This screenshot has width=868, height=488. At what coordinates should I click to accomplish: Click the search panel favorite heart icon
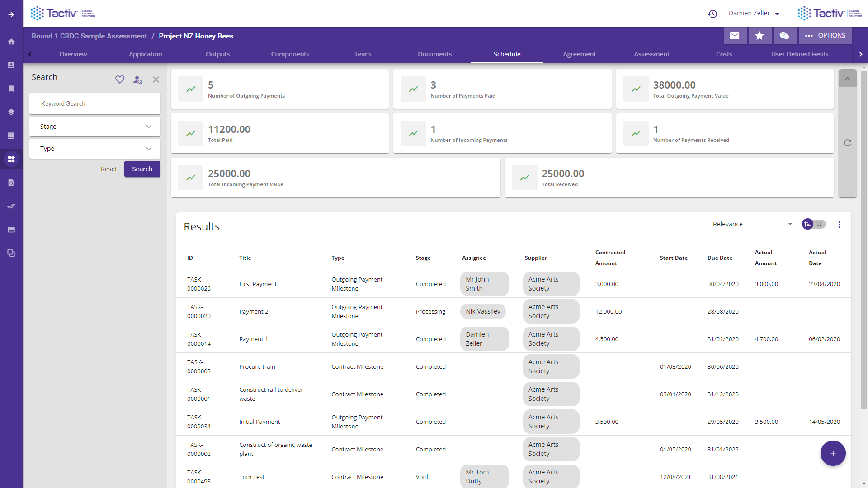pyautogui.click(x=119, y=78)
